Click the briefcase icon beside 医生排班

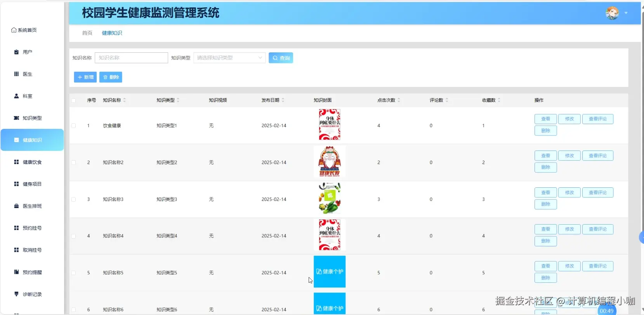[x=16, y=206]
